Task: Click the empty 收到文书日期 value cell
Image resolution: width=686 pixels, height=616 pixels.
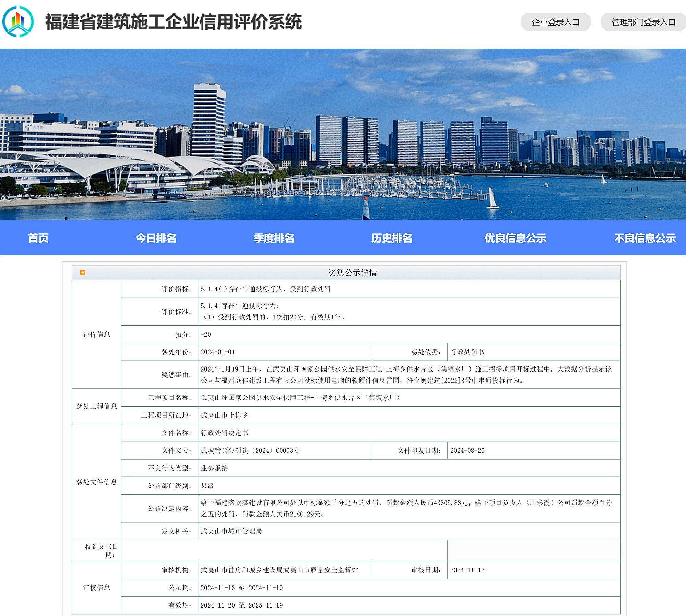Action: (x=284, y=551)
